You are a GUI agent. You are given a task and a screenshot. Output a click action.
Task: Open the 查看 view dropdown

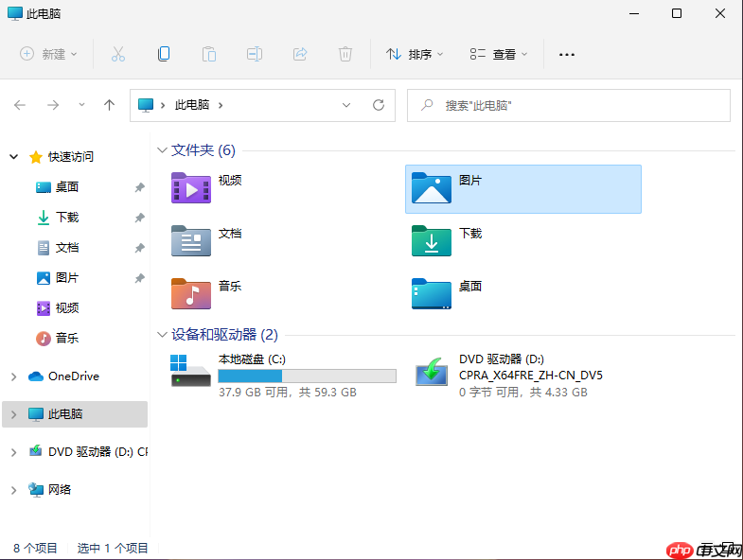pyautogui.click(x=499, y=54)
